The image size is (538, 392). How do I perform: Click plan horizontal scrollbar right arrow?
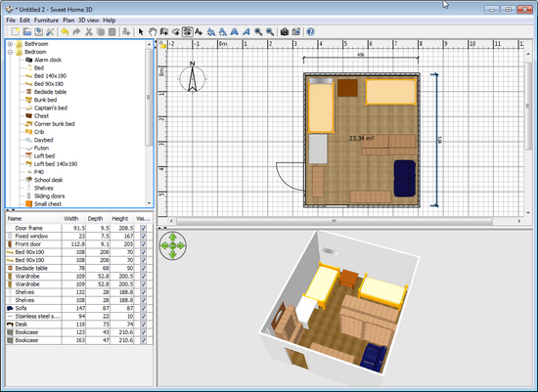(x=519, y=221)
